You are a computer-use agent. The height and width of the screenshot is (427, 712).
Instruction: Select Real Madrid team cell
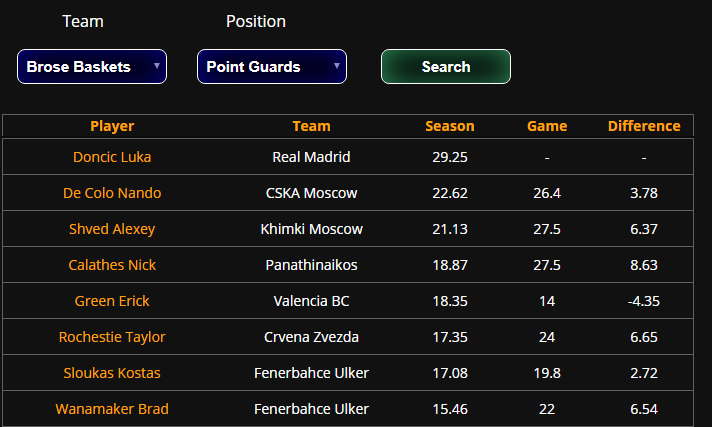(x=312, y=157)
